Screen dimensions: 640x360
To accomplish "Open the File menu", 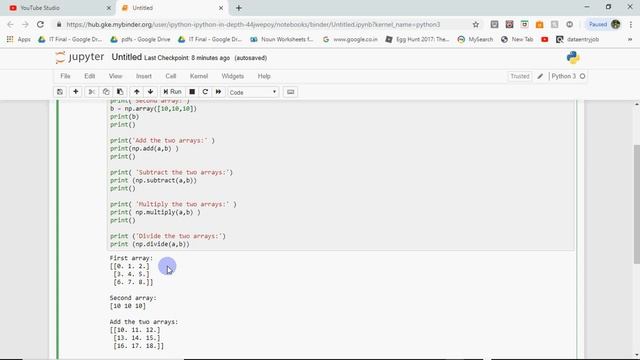I will pos(65,76).
